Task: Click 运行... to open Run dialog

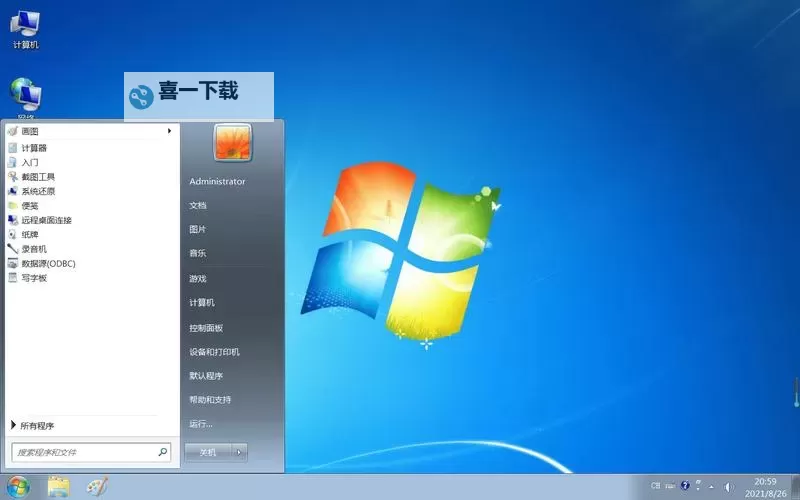Action: tap(201, 424)
